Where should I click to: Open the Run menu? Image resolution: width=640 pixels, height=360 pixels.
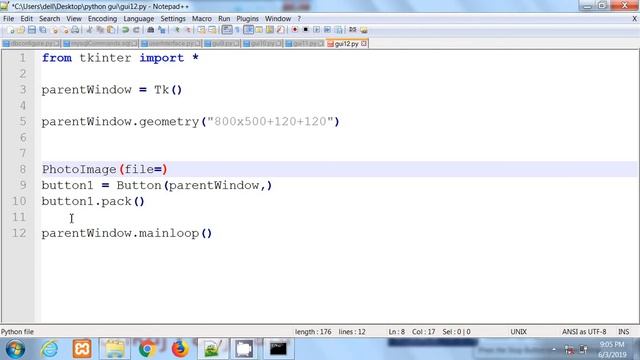tap(224, 19)
